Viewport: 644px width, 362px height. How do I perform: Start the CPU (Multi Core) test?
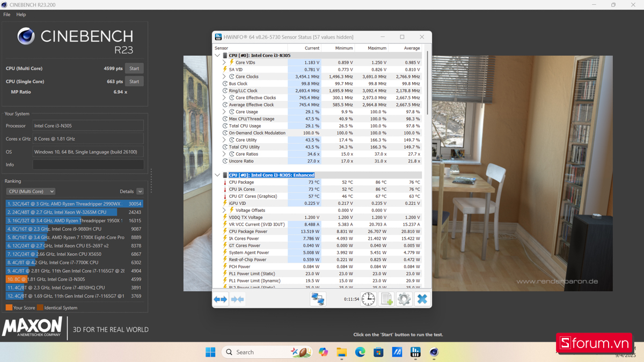pyautogui.click(x=134, y=69)
